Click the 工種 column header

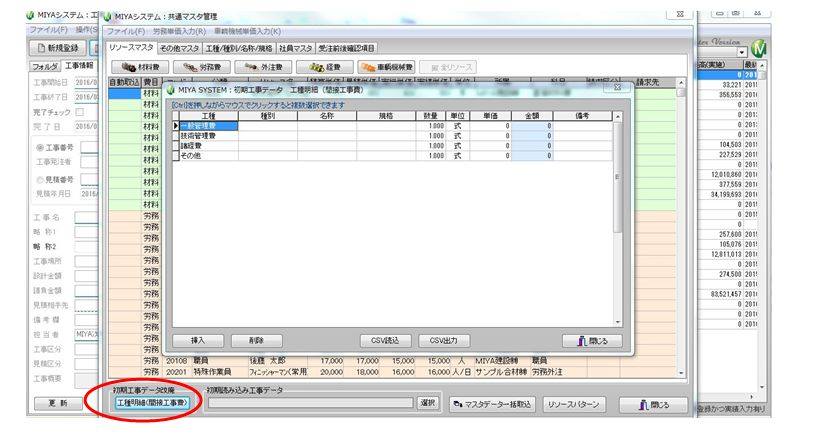pos(209,116)
